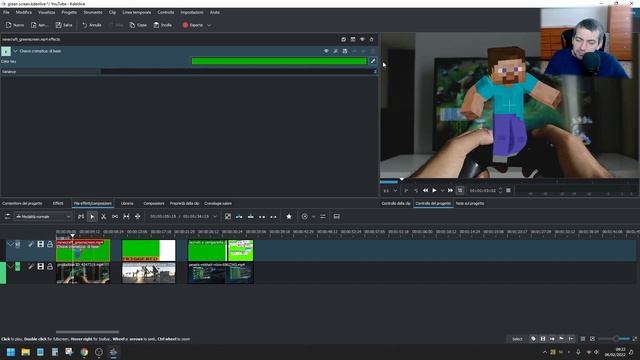640x360 pixels.
Task: Click the Incolla paste button
Action: pos(162,25)
